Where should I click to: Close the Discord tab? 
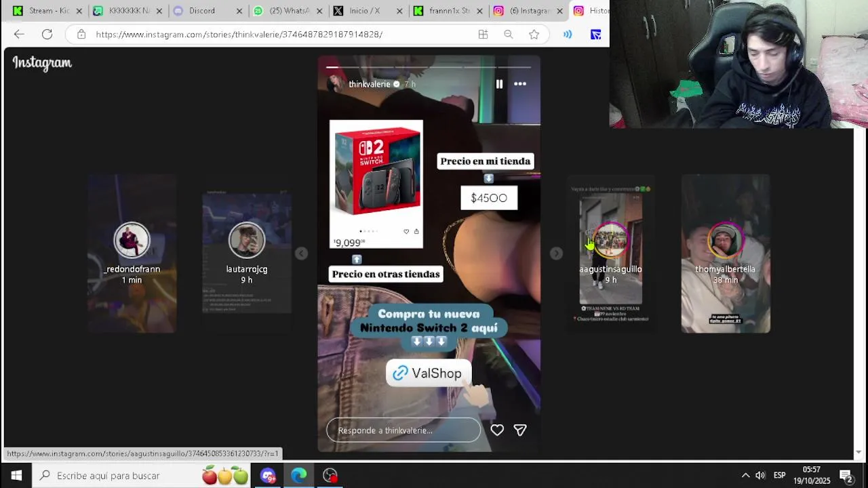(240, 11)
